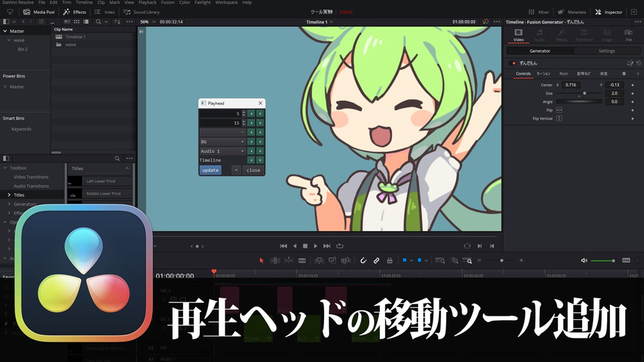Viewport: 644px width, 362px height.
Task: Click the Custom Zoom icon
Action: [468, 260]
